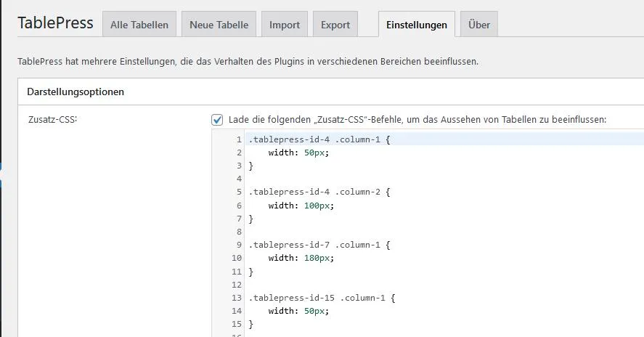
Task: Open the Export tab
Action: coord(335,24)
